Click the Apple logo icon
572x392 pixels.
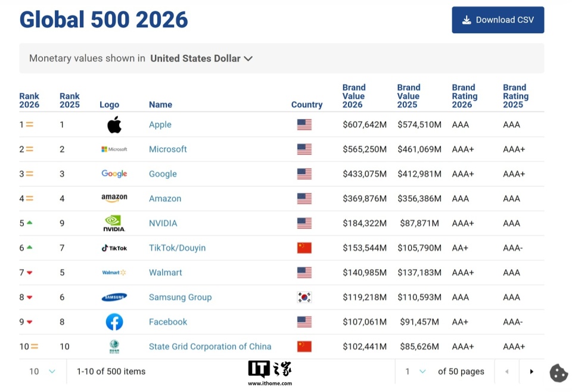click(x=114, y=125)
